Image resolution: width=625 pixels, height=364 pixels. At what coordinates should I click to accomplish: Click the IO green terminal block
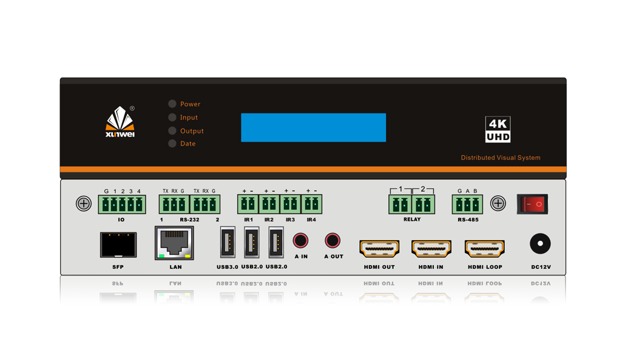click(122, 204)
